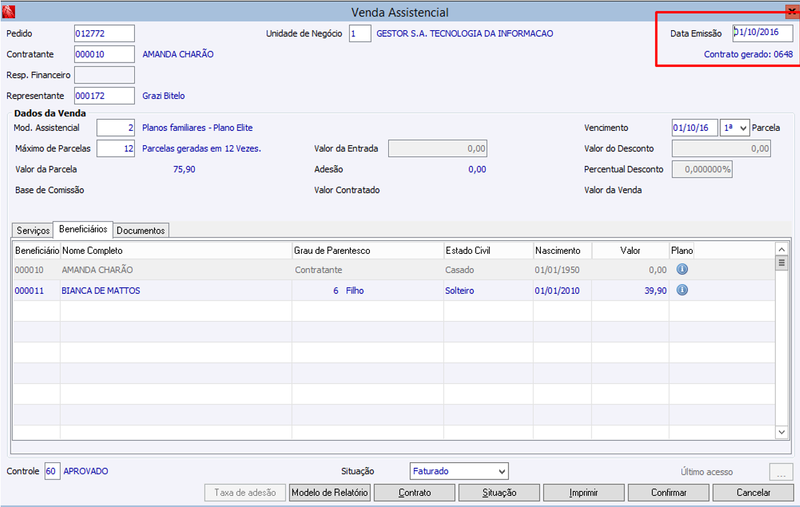Open Modelo de Relatório

coord(330,493)
